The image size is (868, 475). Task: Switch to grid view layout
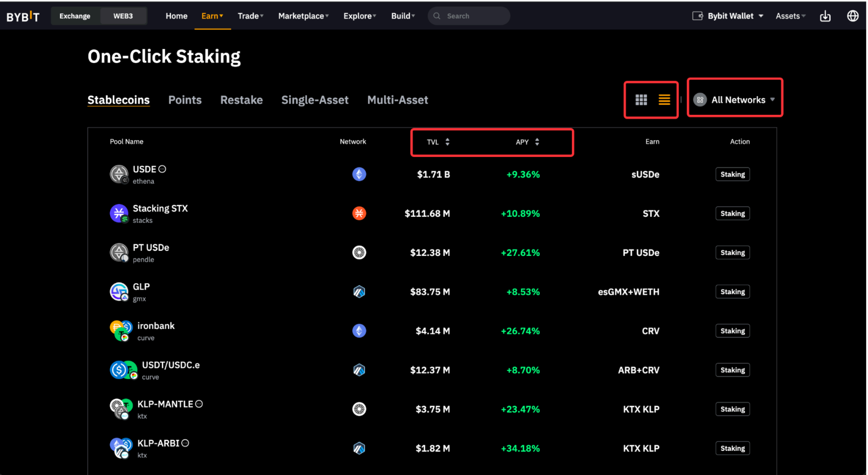(x=641, y=100)
